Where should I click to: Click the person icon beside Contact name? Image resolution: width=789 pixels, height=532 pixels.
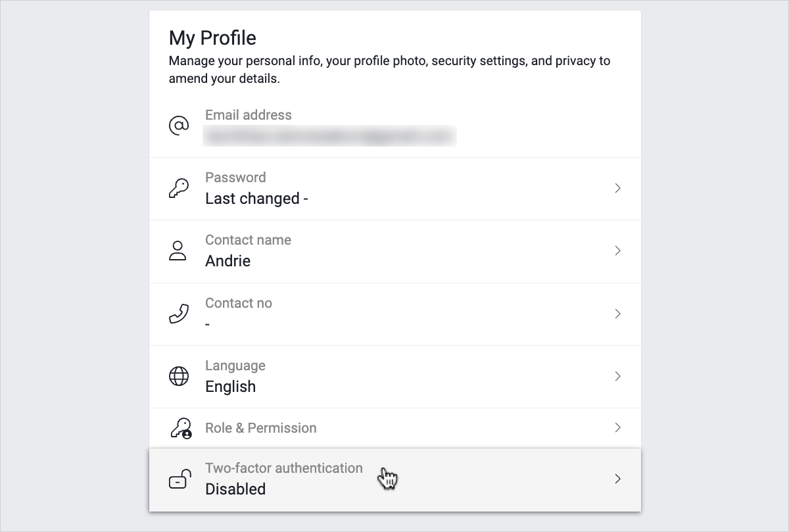(x=178, y=251)
